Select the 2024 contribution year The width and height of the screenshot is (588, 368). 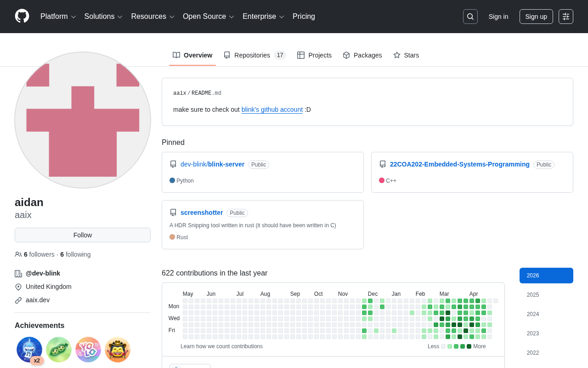tap(533, 314)
